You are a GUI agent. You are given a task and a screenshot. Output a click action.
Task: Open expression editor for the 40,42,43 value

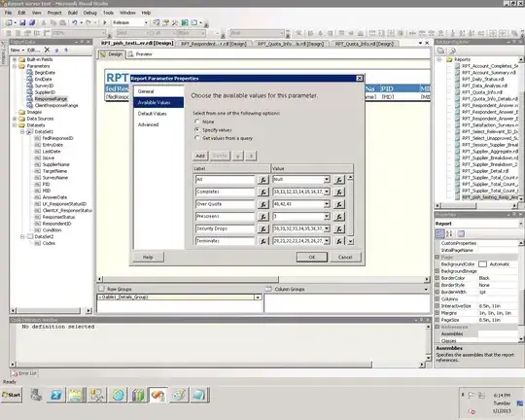tap(339, 204)
